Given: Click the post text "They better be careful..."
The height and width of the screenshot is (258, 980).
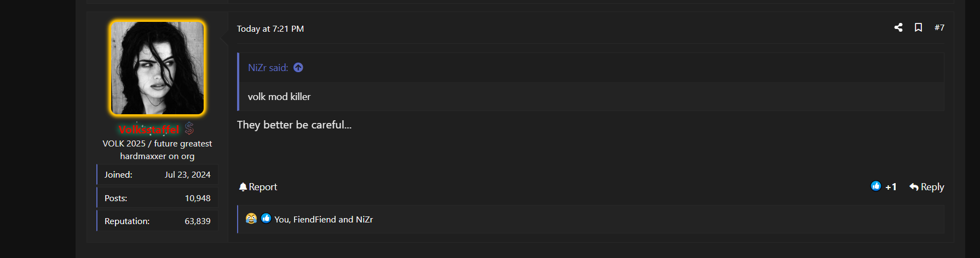Looking at the screenshot, I should 294,125.
